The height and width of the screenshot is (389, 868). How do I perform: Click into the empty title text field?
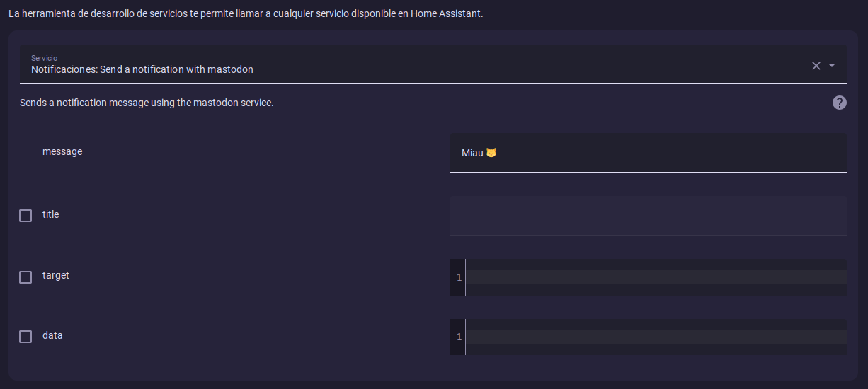click(x=648, y=215)
